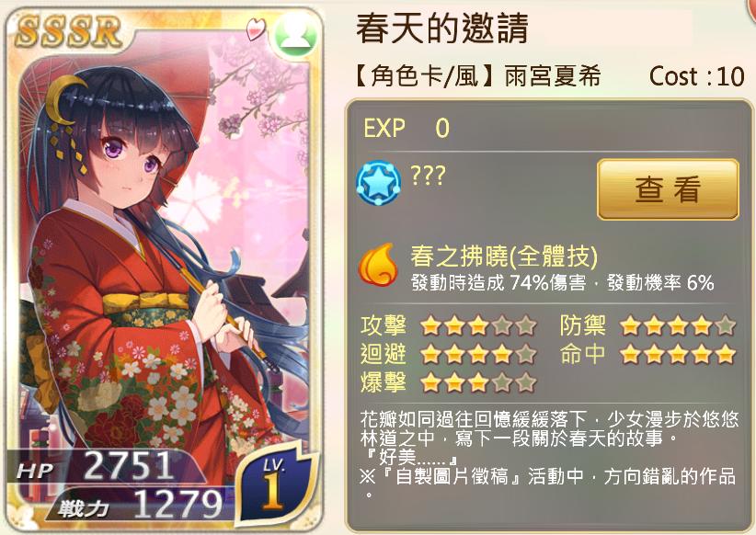Click the green profile icon on card
This screenshot has width=756, height=535.
[295, 35]
